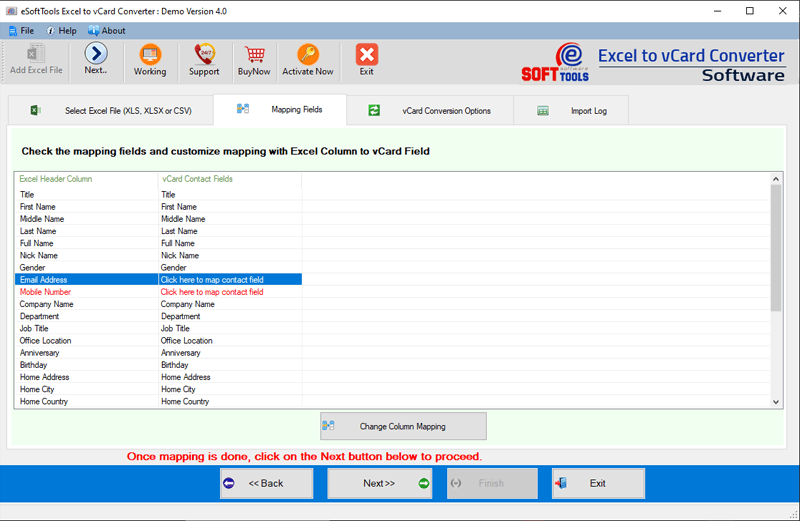Click the green forward arrow icon
The height and width of the screenshot is (521, 800).
tap(423, 483)
